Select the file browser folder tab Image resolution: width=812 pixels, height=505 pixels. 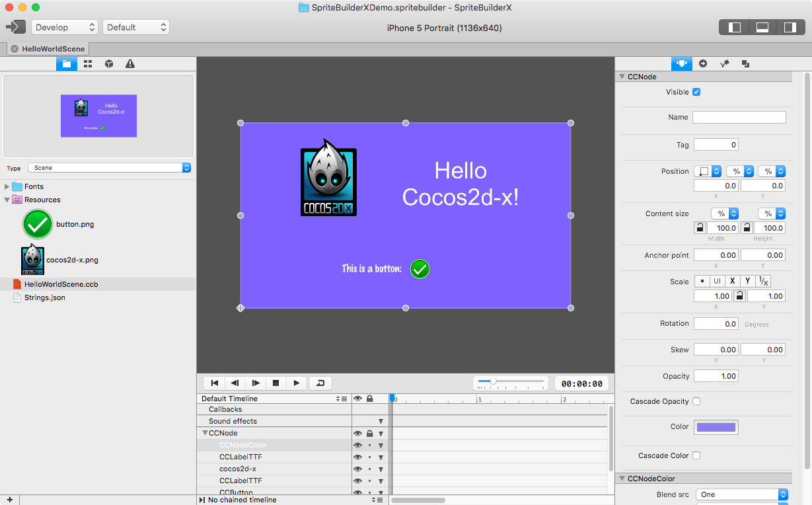(x=67, y=63)
